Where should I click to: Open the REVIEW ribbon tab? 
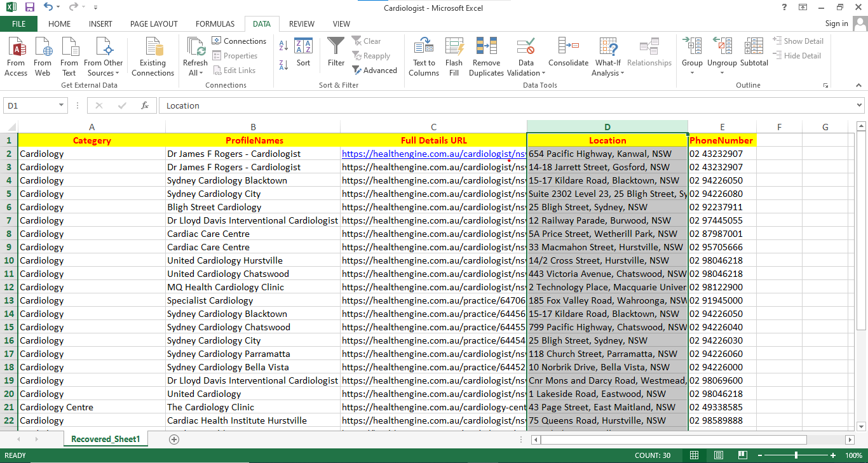point(301,23)
